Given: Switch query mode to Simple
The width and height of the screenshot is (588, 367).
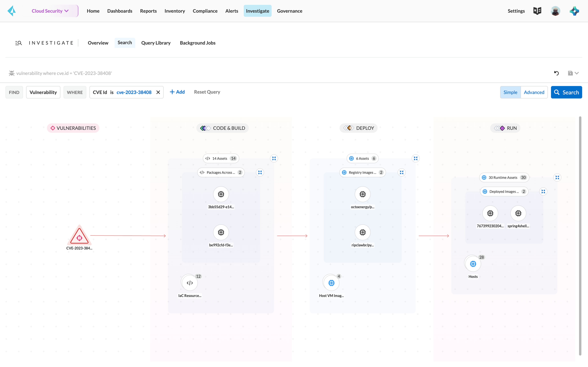Looking at the screenshot, I should (510, 92).
